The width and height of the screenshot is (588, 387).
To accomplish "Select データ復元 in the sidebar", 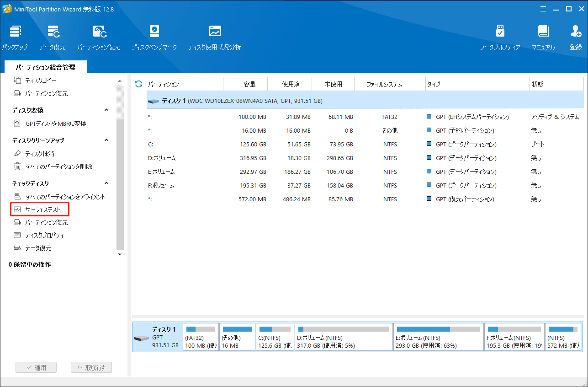I will 38,248.
